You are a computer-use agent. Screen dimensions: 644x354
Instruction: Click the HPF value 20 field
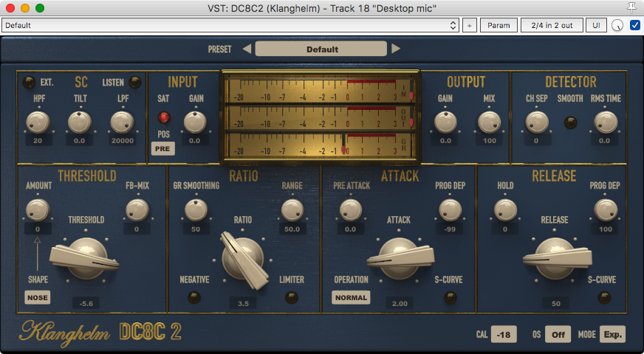click(38, 141)
